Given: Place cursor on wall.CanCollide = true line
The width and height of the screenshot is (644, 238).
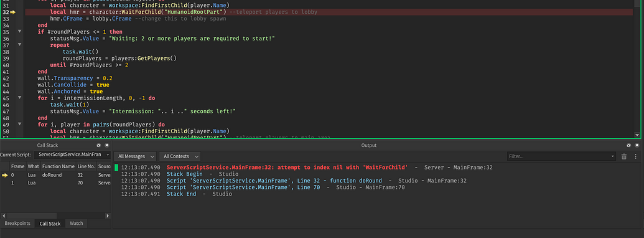Looking at the screenshot, I should (x=73, y=85).
